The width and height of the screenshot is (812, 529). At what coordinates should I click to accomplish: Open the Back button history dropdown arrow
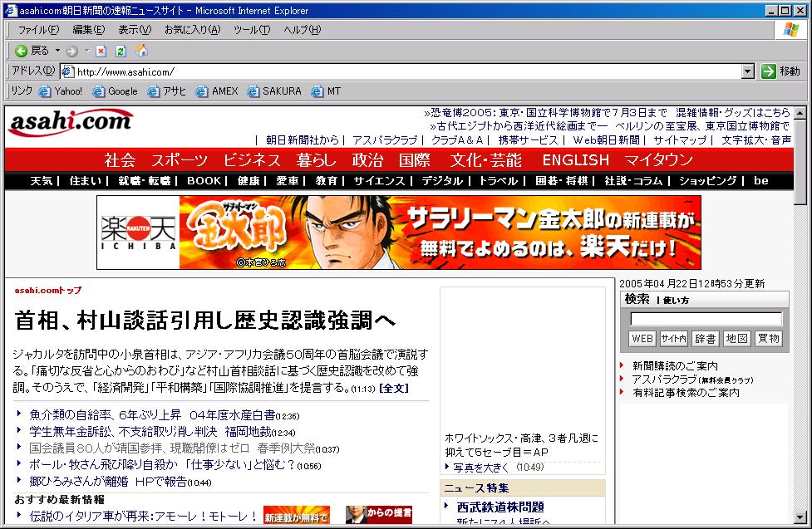(x=57, y=51)
